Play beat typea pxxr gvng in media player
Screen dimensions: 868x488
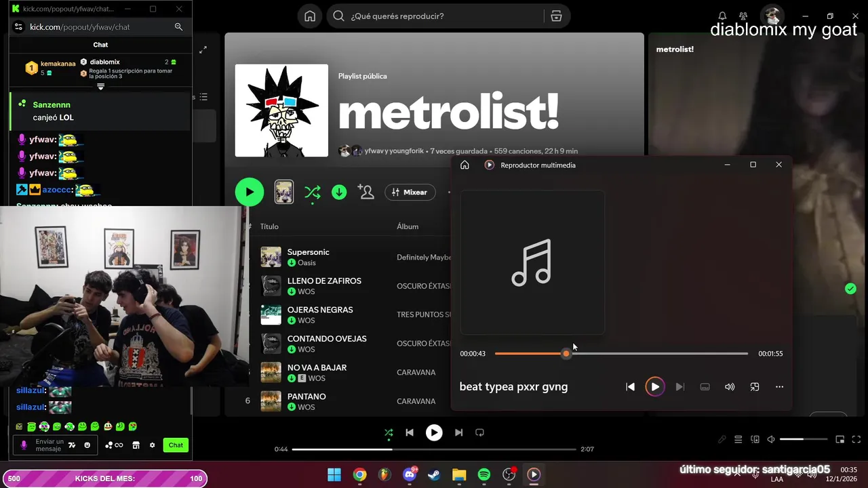(655, 387)
